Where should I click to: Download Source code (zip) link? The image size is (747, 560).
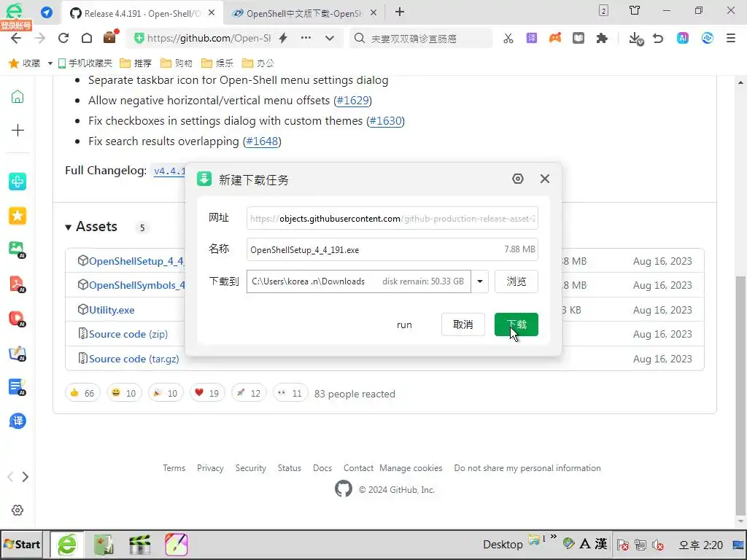[128, 334]
